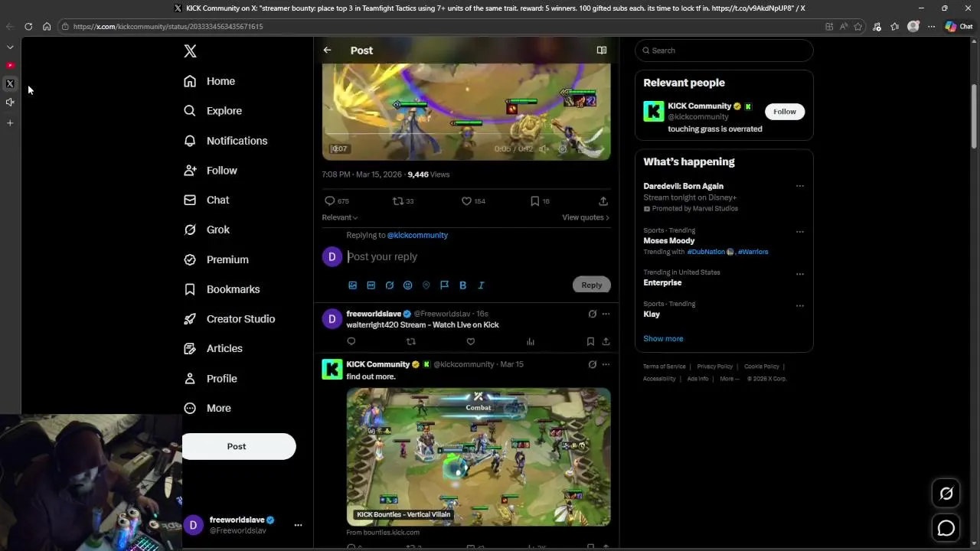Click Grok enhance icon in reply toolbar
The height and width of the screenshot is (551, 980).
click(x=390, y=285)
